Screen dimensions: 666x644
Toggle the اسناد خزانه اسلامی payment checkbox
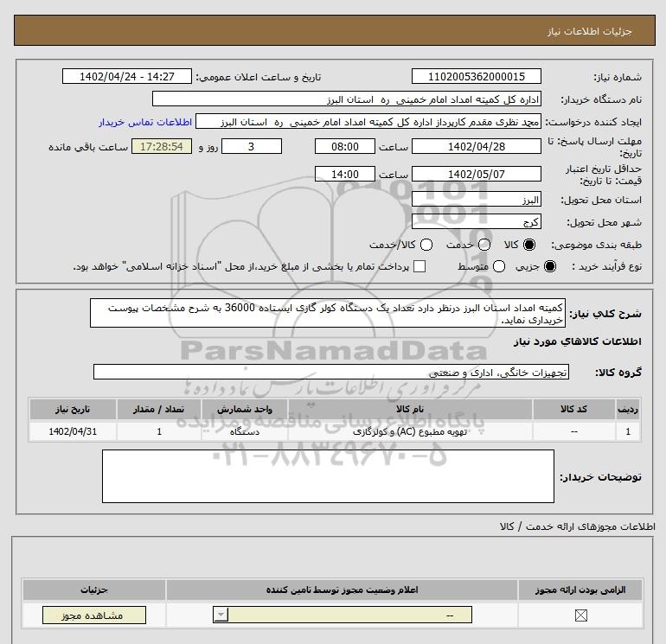(419, 266)
